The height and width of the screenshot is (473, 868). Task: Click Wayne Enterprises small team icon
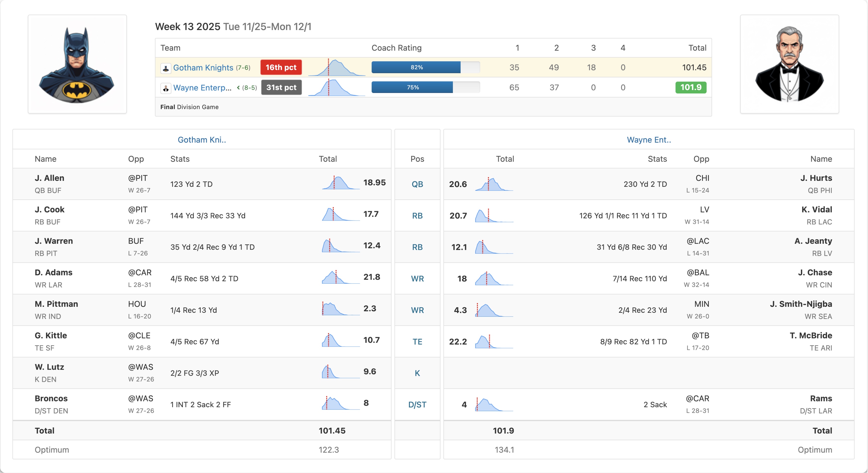point(165,88)
